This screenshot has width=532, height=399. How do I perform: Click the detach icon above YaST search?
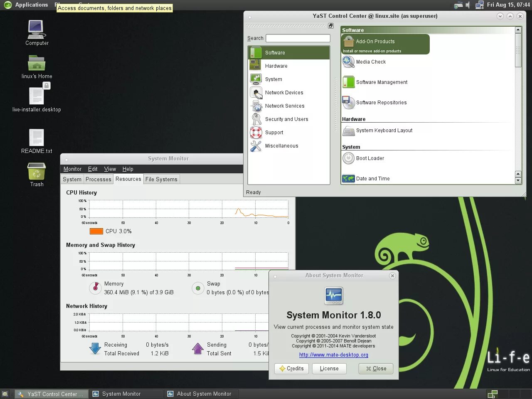(331, 26)
